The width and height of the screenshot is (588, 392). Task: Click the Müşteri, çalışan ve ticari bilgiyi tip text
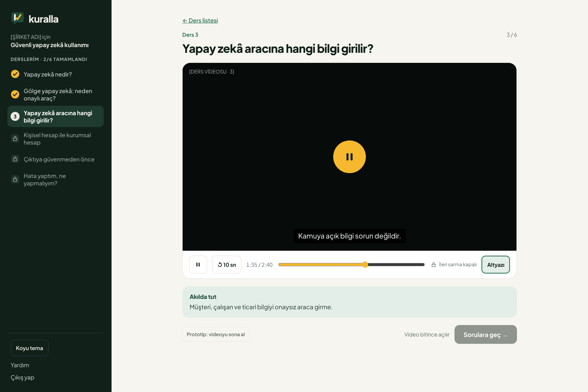coord(261,307)
